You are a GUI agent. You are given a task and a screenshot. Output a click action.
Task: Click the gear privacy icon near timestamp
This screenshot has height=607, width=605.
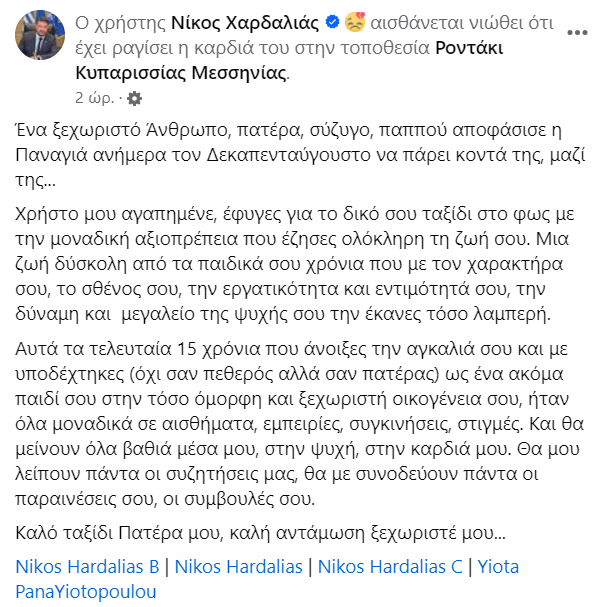[x=135, y=98]
